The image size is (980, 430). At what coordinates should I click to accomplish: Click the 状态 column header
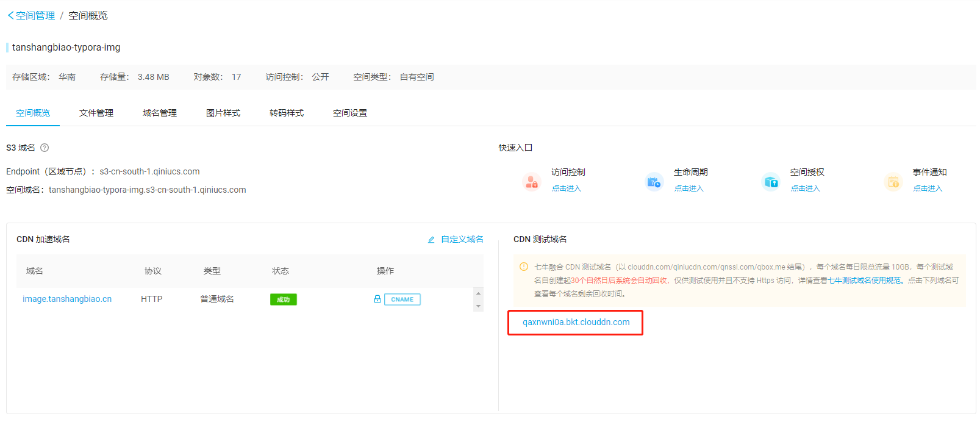[281, 271]
